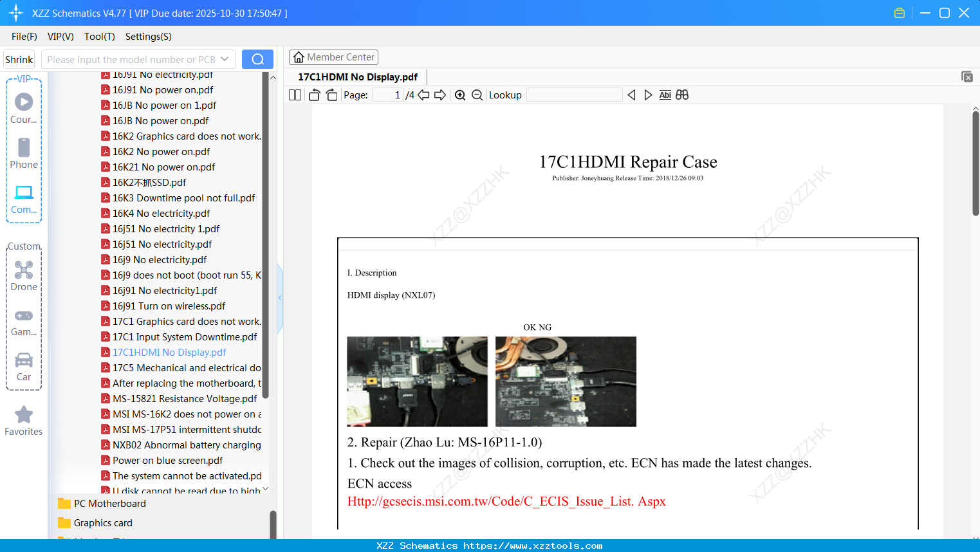This screenshot has height=552, width=980.
Task: Click the file tree vertical scrollbar
Action: pos(266,235)
